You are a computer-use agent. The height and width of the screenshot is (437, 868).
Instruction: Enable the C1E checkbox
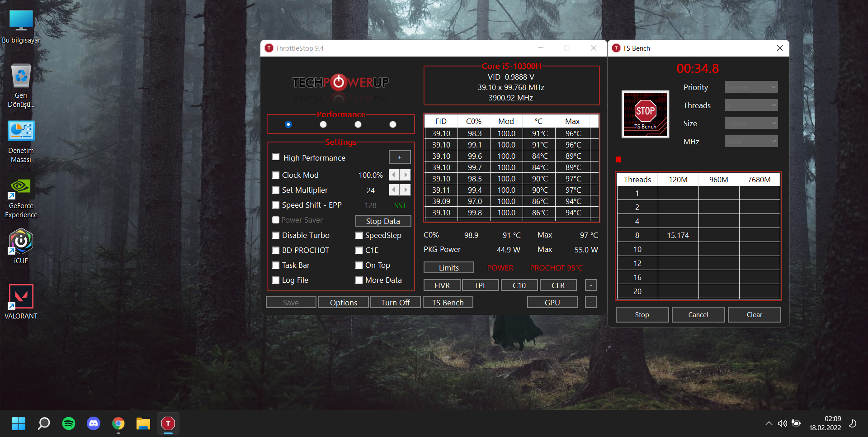359,250
